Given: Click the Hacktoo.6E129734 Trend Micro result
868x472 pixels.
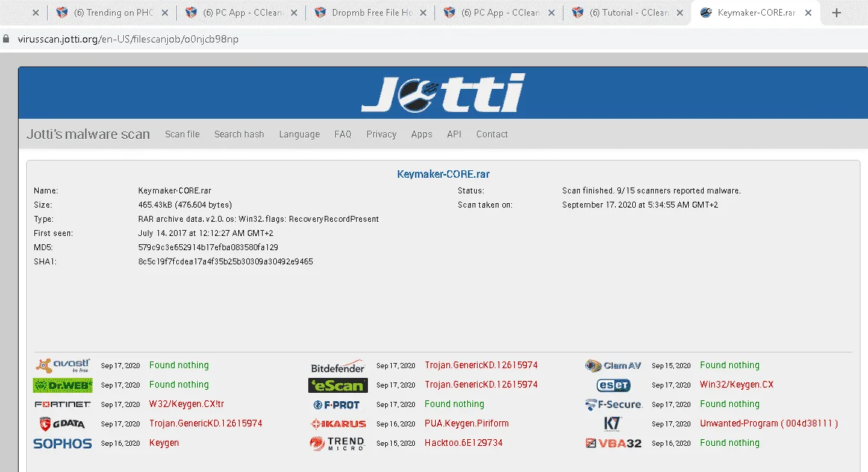Looking at the screenshot, I should click(x=463, y=443).
